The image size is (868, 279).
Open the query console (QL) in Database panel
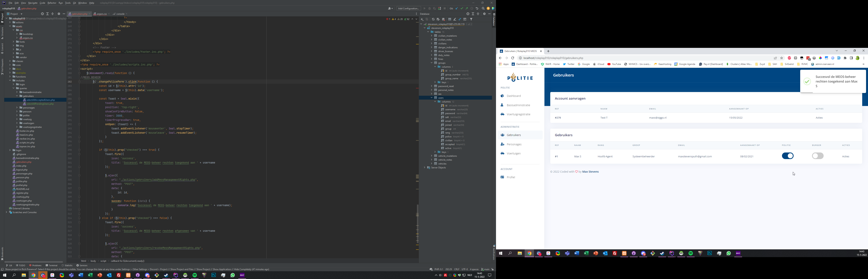(x=465, y=20)
